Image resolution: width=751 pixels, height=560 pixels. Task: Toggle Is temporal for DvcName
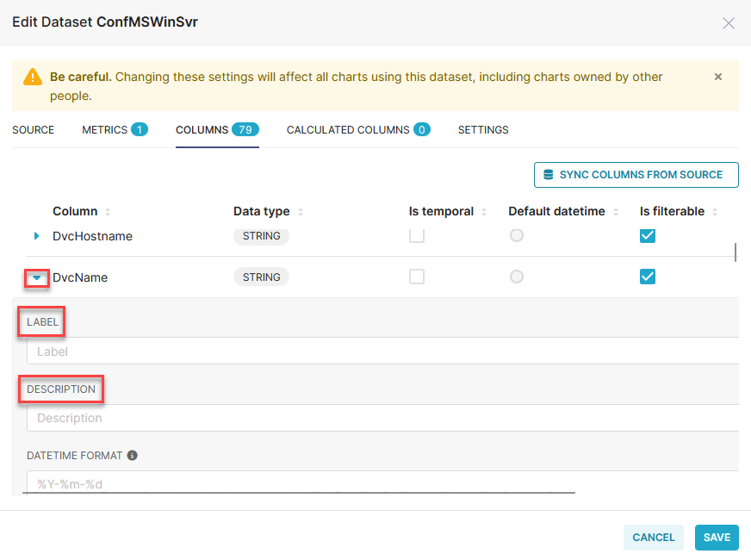[x=417, y=277]
